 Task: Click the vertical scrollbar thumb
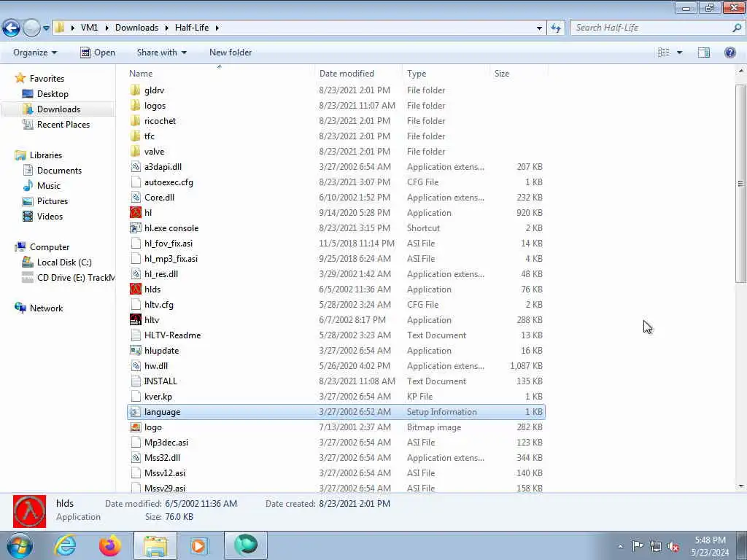[740, 183]
